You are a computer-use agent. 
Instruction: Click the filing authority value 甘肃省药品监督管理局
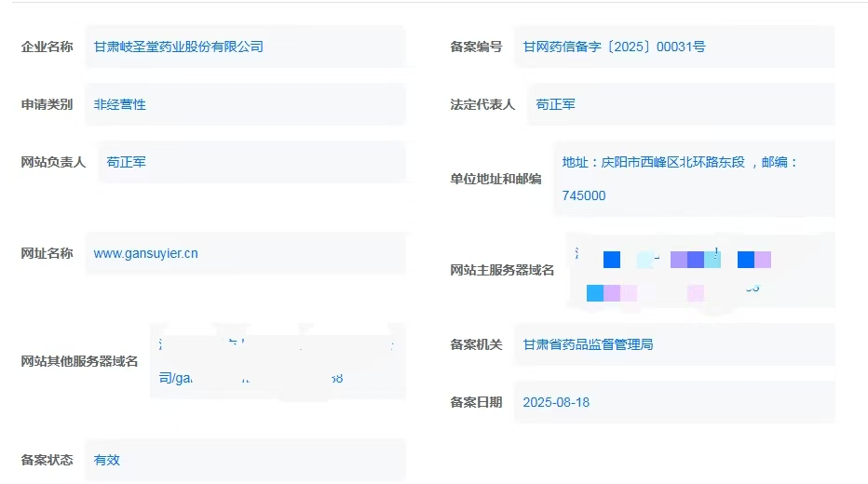point(588,344)
